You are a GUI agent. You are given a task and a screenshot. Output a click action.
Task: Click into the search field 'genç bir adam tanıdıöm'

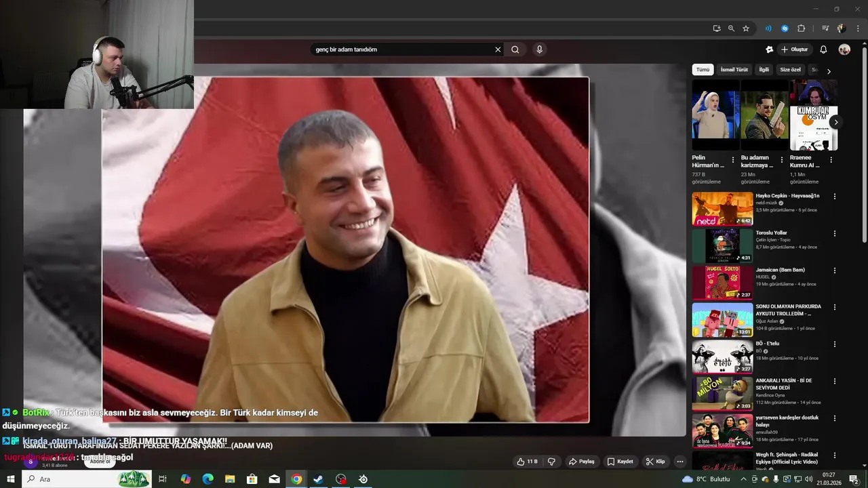pyautogui.click(x=403, y=49)
